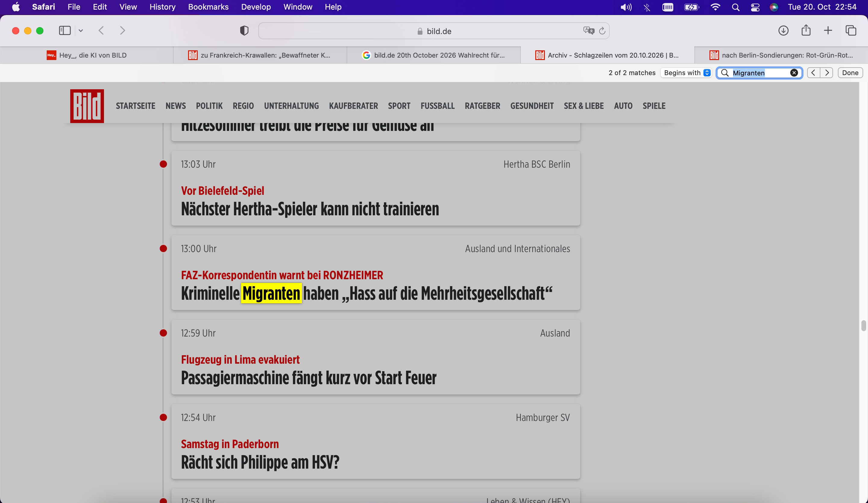Open Control Center in menu bar
Viewport: 868px width, 503px height.
point(755,7)
